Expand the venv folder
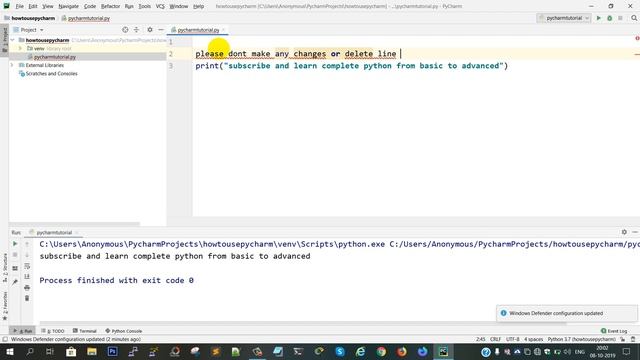Screen dimensions: 640x360 point(20,48)
